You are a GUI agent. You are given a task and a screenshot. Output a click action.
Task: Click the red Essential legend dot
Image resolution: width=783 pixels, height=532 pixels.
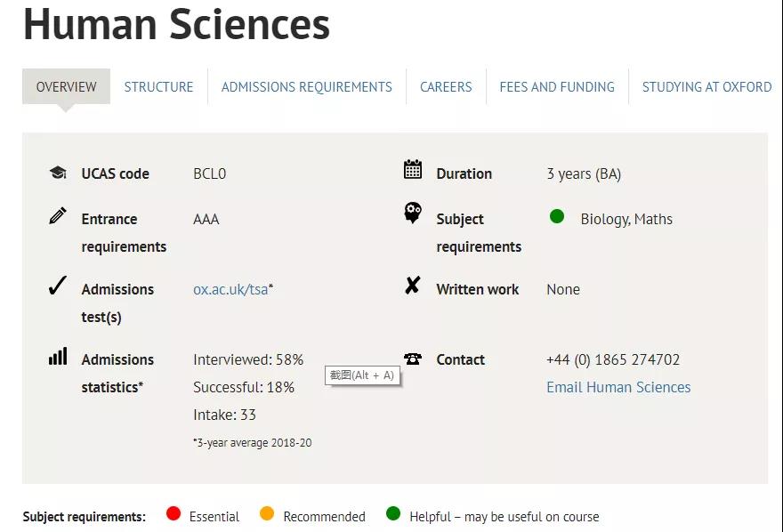[x=174, y=513]
